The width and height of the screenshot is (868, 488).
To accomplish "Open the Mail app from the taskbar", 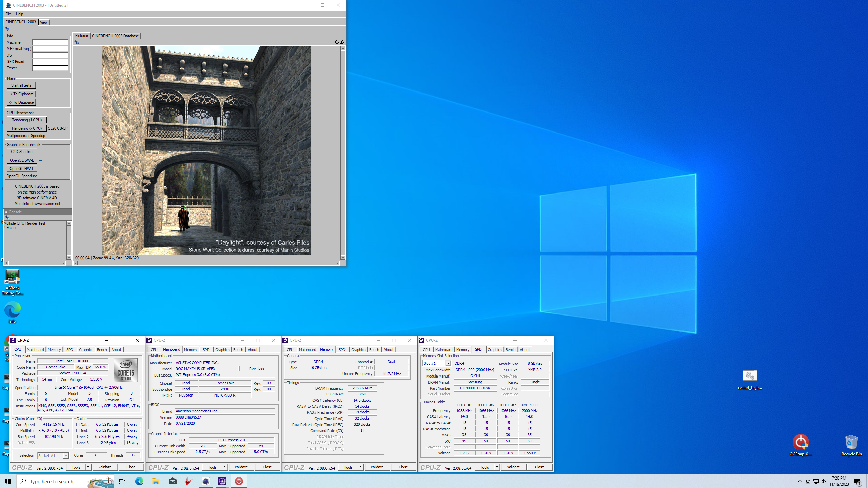I will click(x=172, y=481).
